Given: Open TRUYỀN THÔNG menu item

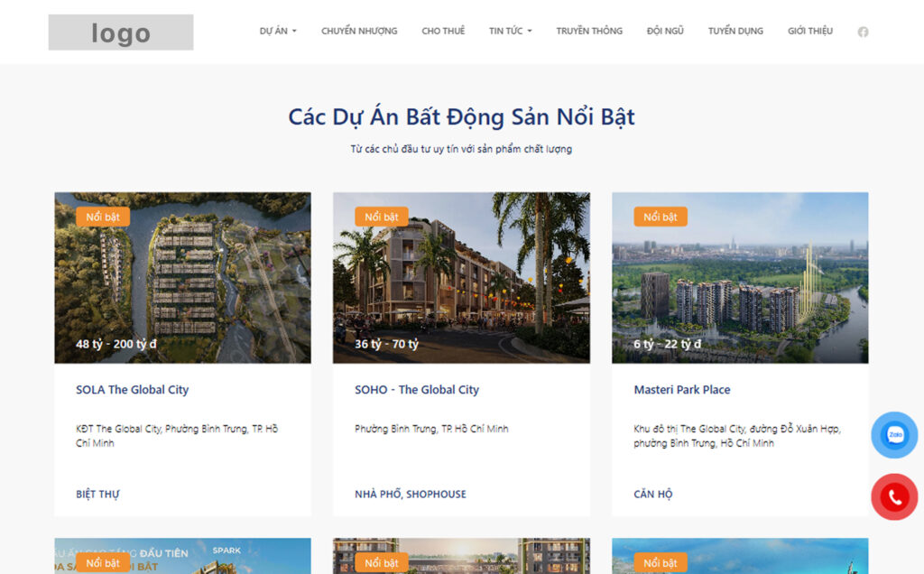Looking at the screenshot, I should coord(589,31).
